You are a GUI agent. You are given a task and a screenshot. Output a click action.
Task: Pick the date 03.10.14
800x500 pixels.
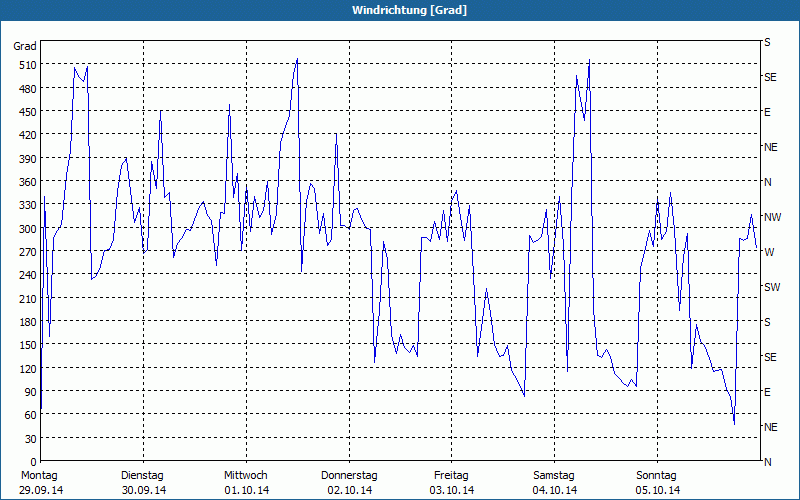coord(452,490)
